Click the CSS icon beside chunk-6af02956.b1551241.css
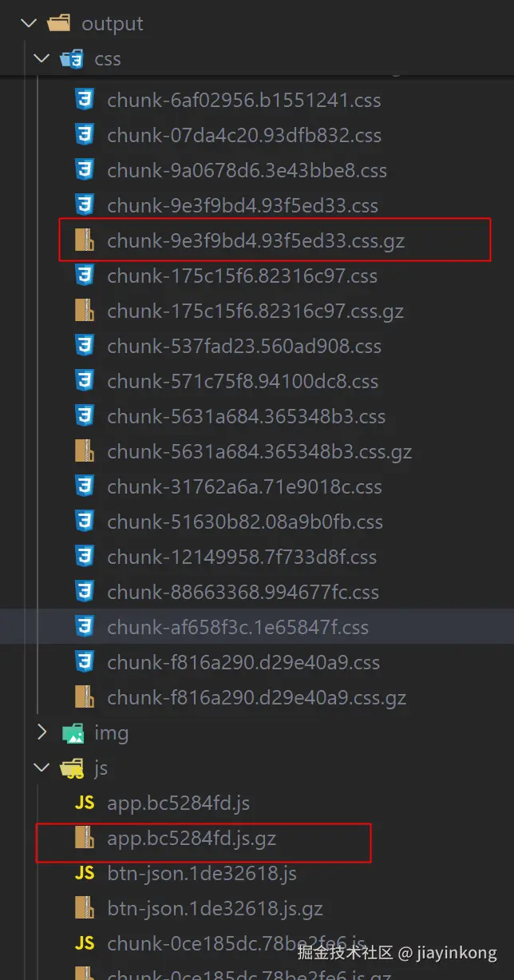 click(x=85, y=100)
